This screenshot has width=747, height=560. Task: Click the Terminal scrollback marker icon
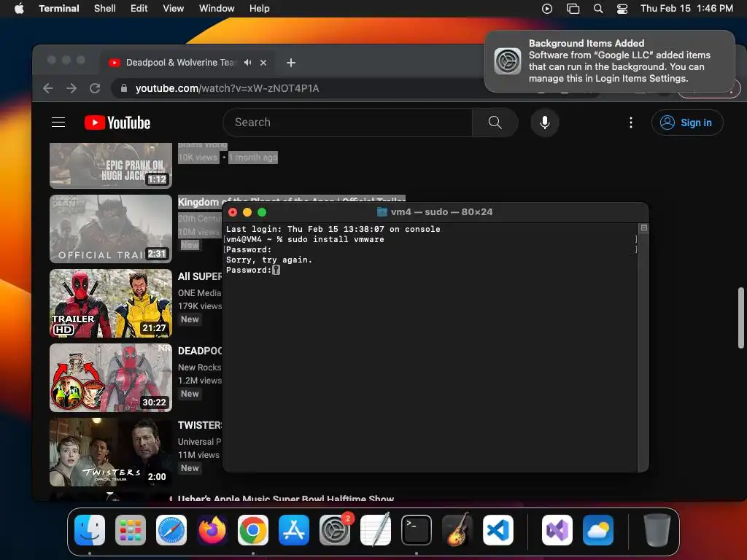click(643, 228)
